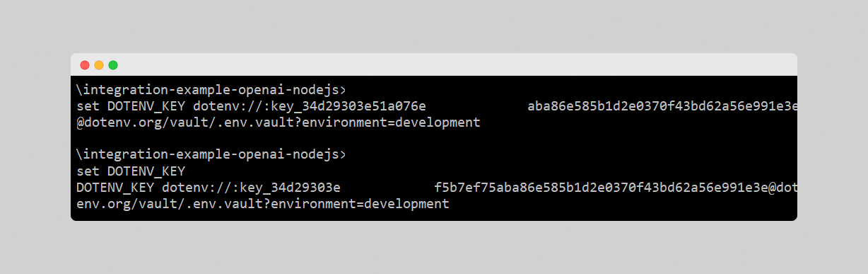Click the @dotenv.org/vault/.env.vault?environment=development line
This screenshot has height=274, width=868.
pos(278,122)
